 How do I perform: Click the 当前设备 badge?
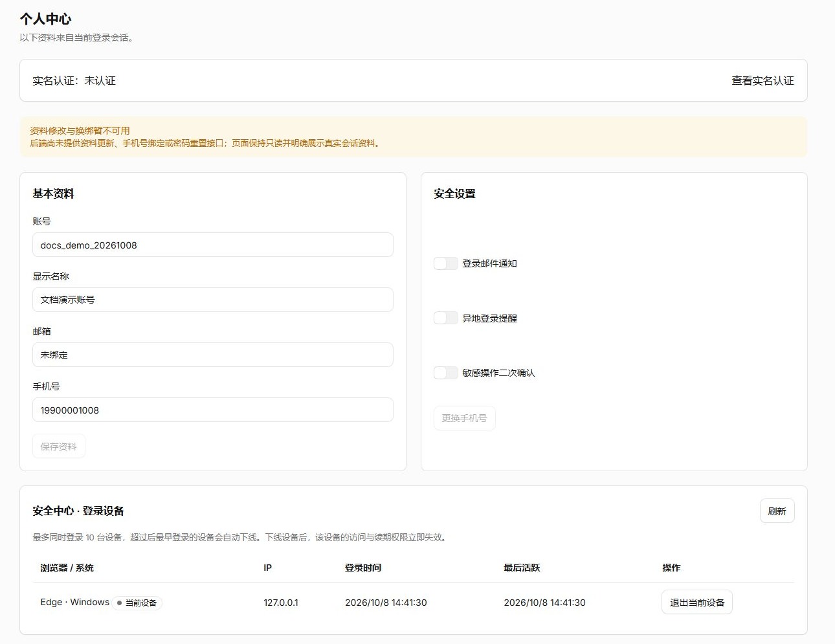pos(137,603)
